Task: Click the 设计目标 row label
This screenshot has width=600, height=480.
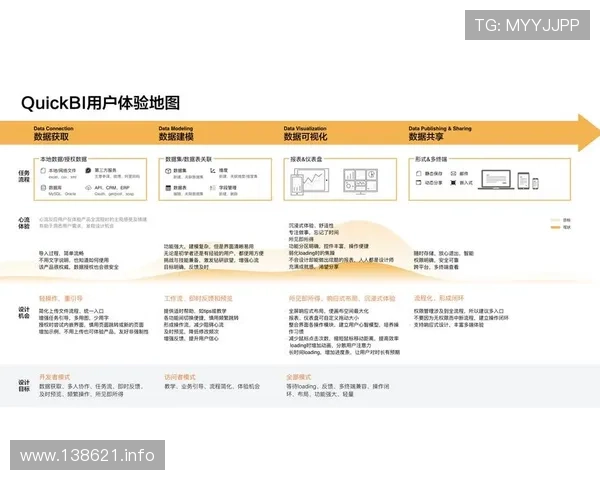Action: (24, 385)
